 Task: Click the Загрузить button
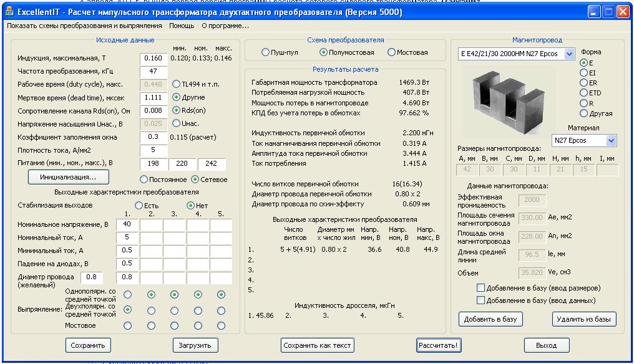point(195,345)
